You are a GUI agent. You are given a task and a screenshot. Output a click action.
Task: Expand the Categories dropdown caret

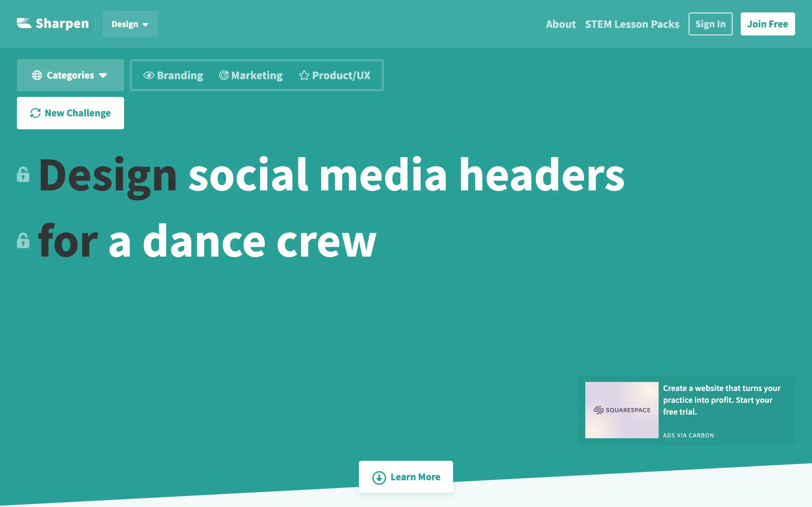tap(103, 75)
